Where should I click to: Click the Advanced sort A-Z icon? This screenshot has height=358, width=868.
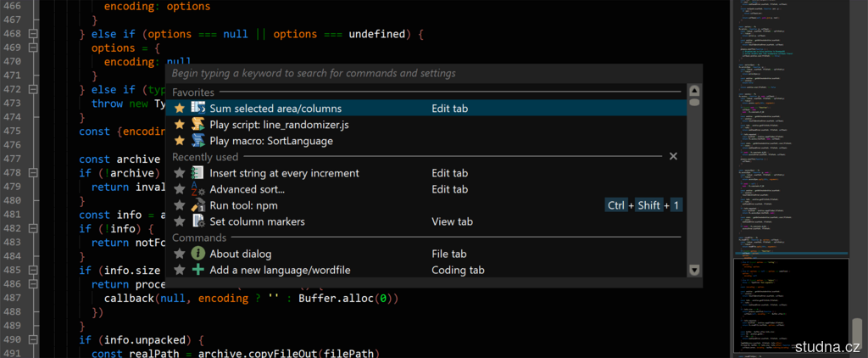(x=198, y=189)
